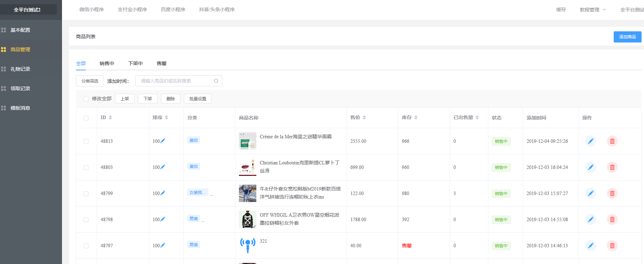Screen dimensions: 644x264
Task: Edit sort order pencil for product 48799
Action: [x=163, y=193]
